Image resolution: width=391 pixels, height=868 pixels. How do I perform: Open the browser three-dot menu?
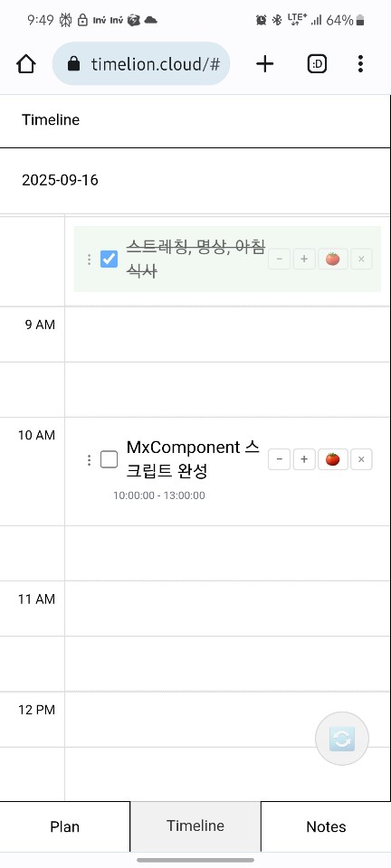(x=360, y=64)
